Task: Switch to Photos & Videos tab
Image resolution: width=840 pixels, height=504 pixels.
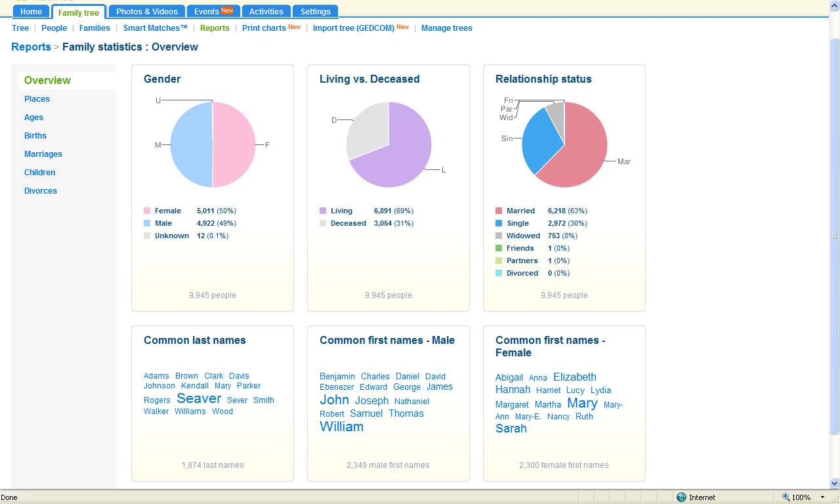Action: [147, 11]
